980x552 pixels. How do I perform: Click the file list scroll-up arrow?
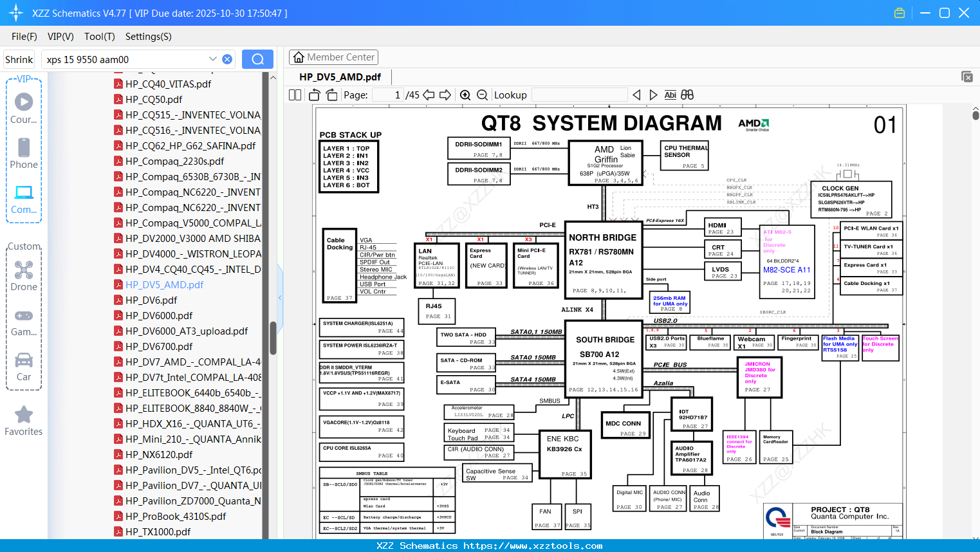[x=273, y=77]
